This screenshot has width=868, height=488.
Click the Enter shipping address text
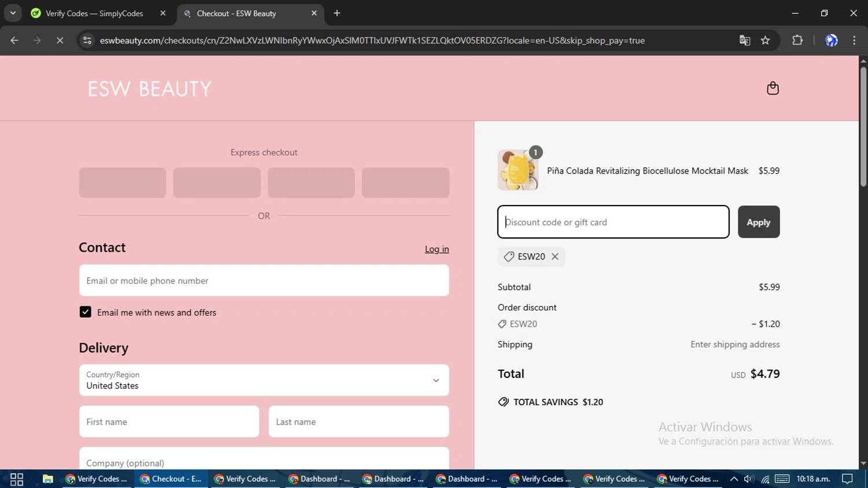735,344
